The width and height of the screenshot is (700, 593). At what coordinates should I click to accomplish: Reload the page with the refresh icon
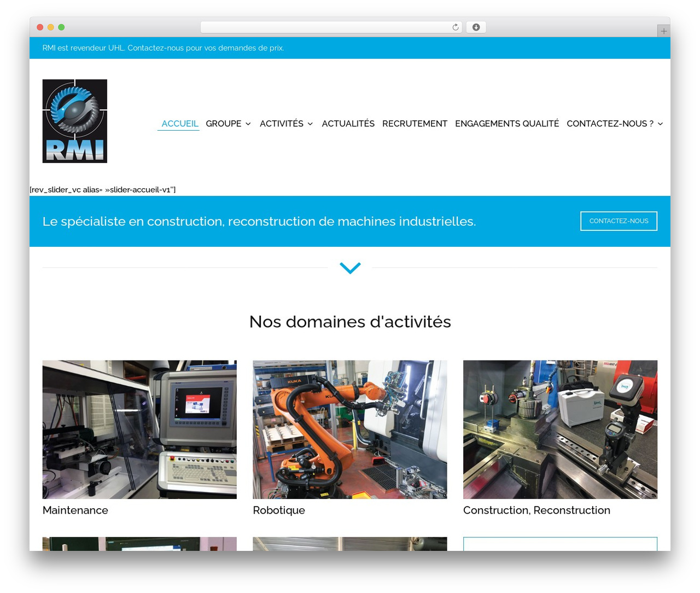click(x=456, y=27)
